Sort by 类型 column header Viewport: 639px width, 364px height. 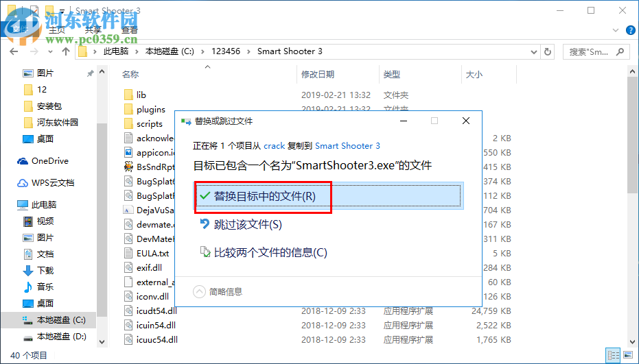point(392,75)
